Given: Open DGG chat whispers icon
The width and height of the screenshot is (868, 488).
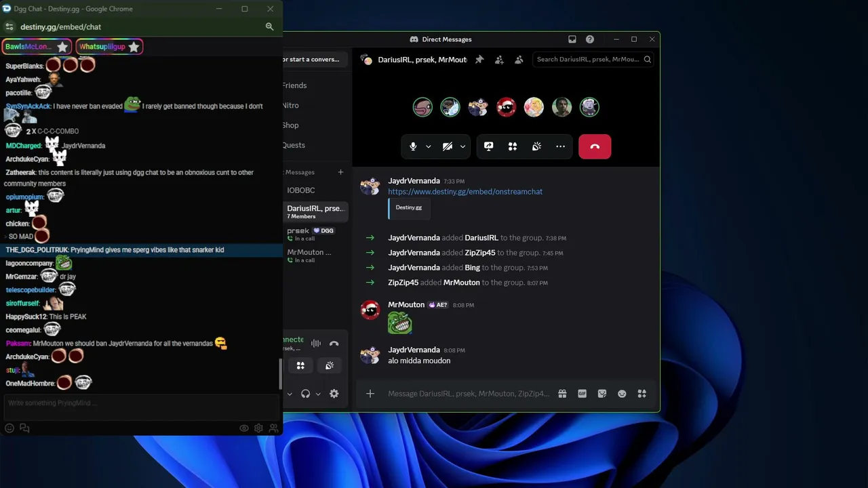Looking at the screenshot, I should 24,428.
